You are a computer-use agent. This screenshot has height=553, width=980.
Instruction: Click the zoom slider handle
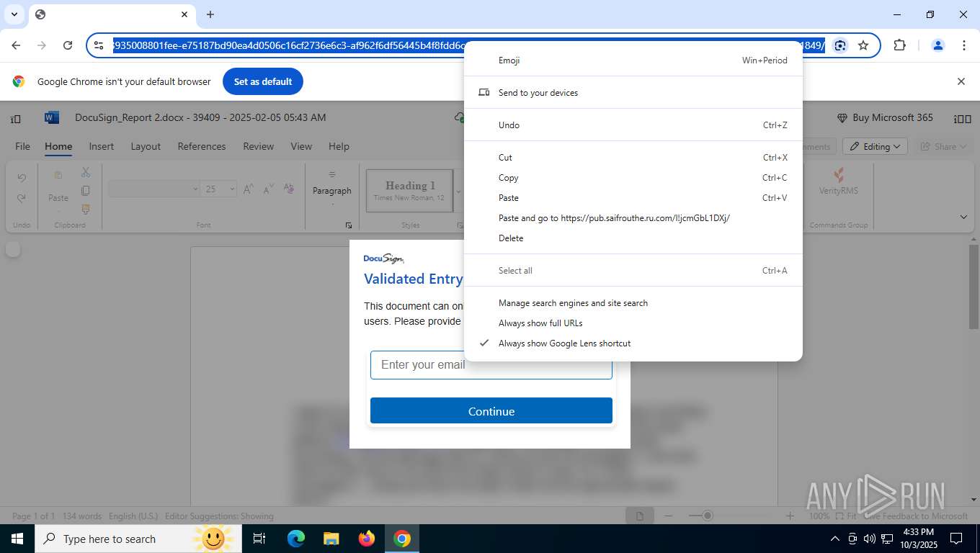coord(708,516)
